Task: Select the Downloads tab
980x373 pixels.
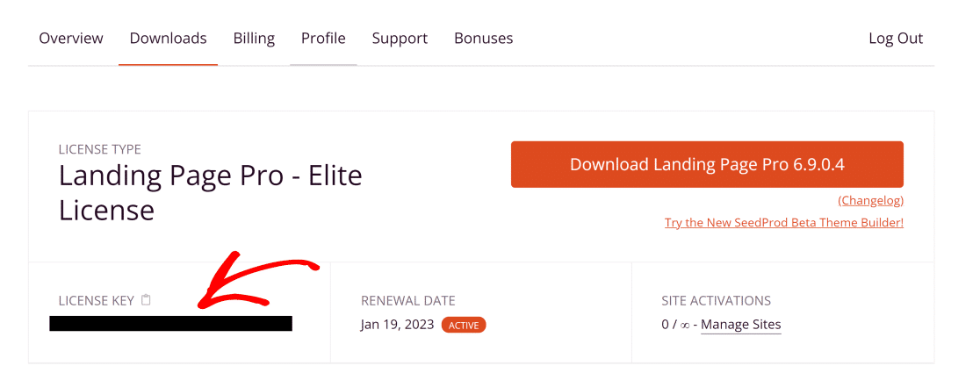Action: tap(168, 39)
